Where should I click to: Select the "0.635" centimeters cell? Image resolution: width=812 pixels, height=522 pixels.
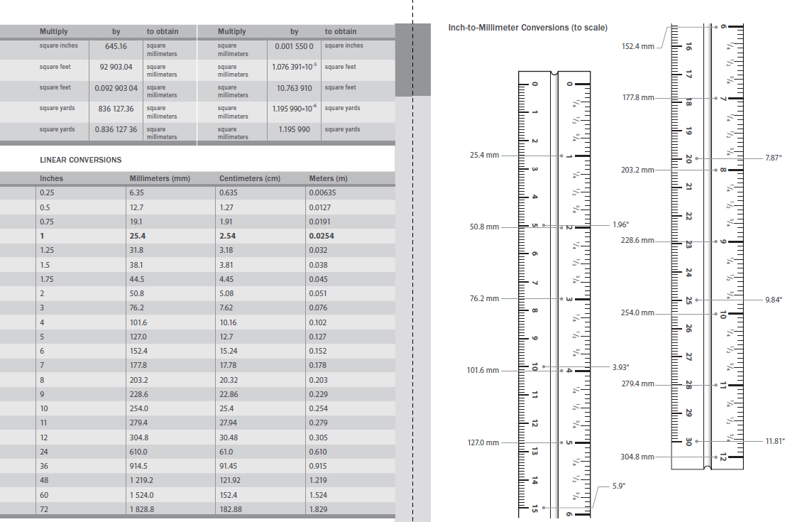point(229,193)
